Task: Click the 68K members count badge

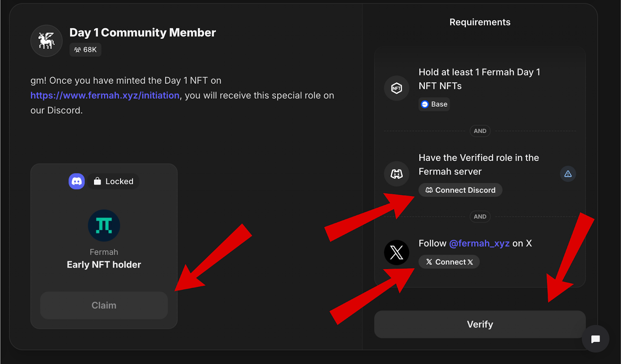Action: [x=85, y=50]
